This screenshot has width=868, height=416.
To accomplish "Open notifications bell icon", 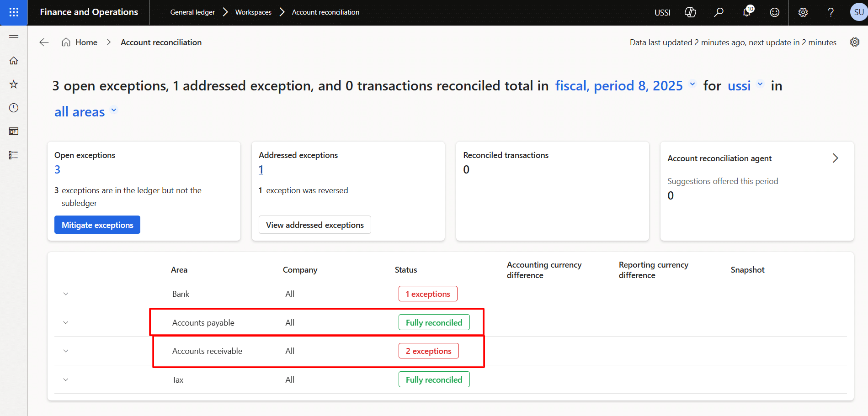I will click(747, 12).
